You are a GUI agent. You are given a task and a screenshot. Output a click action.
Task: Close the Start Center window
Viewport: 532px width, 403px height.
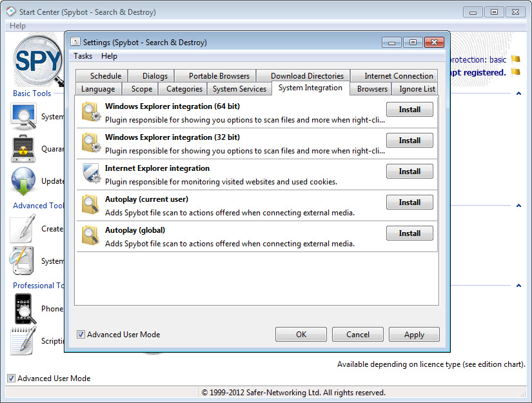pyautogui.click(x=516, y=12)
